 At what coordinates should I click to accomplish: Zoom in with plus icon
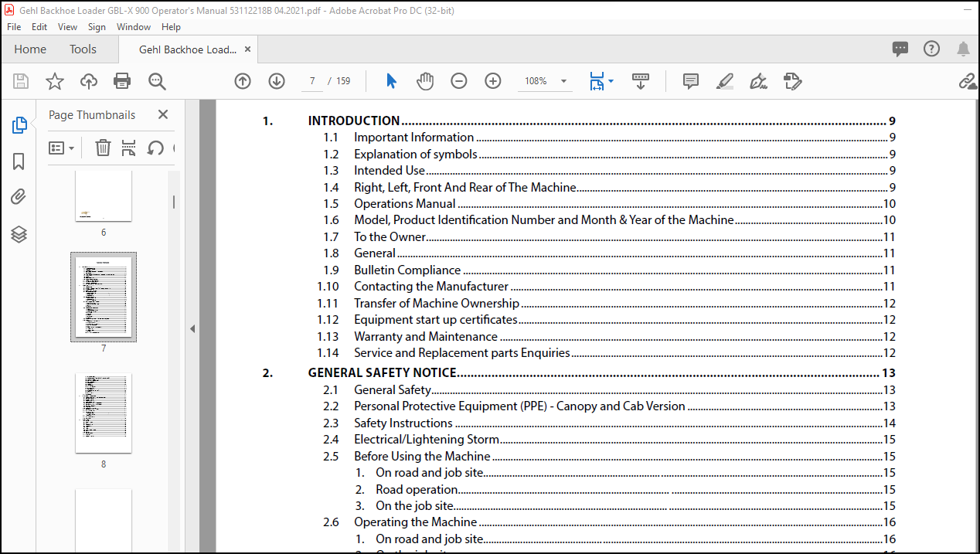click(x=493, y=81)
